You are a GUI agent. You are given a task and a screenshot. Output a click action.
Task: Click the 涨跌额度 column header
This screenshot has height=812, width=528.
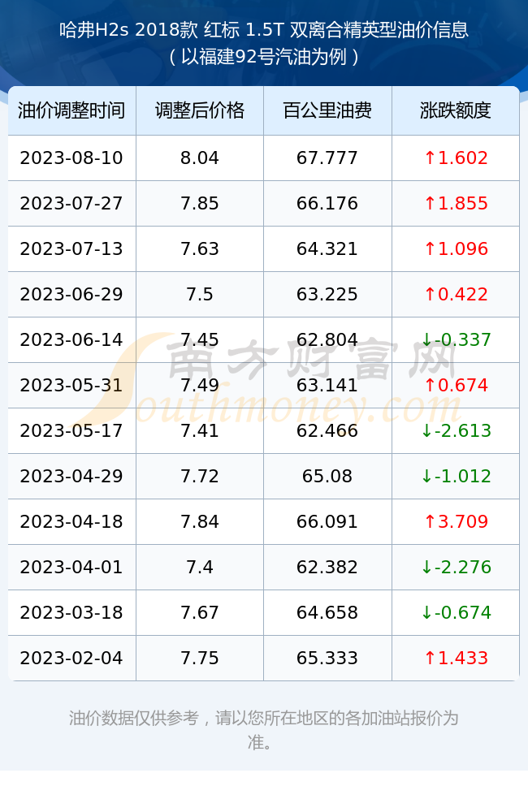456,110
